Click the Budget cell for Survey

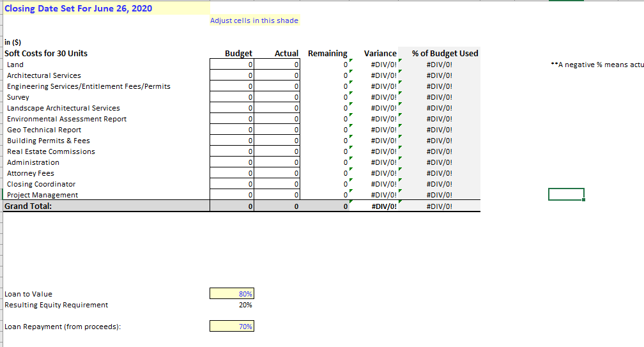click(232, 97)
